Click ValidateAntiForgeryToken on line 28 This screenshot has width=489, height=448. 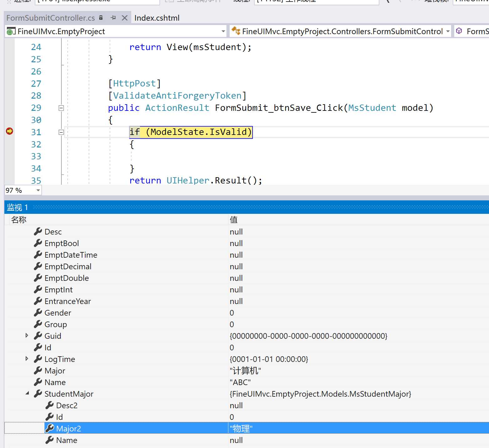coord(177,96)
